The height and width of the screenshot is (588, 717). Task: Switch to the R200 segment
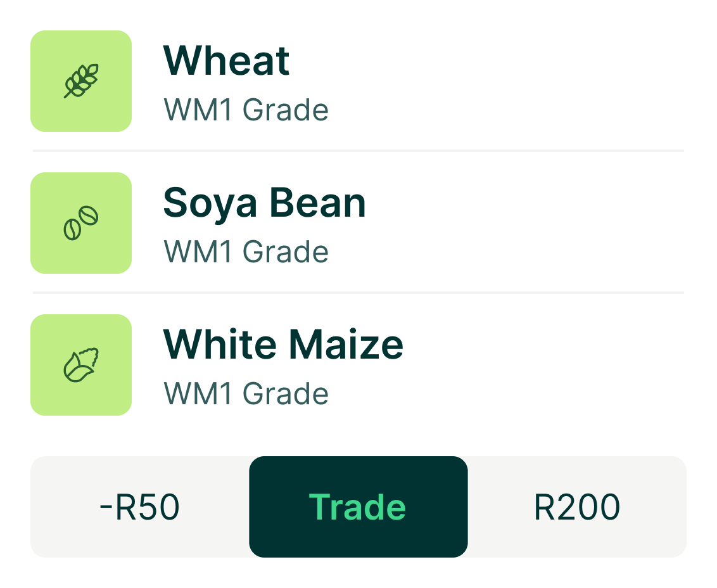coord(577,507)
